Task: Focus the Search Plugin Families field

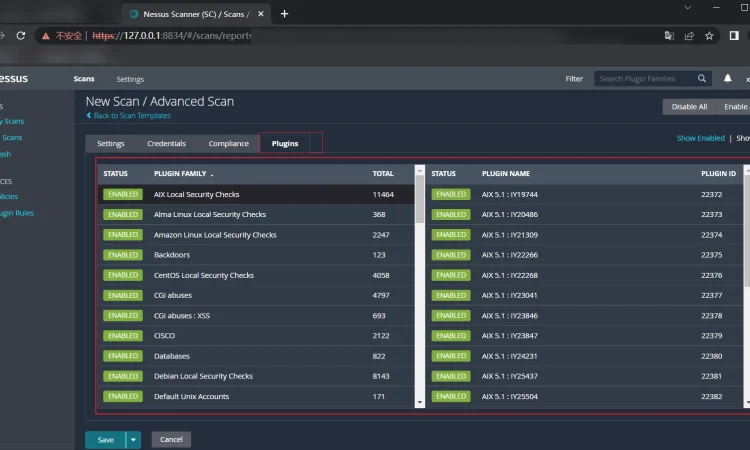Action: click(645, 78)
